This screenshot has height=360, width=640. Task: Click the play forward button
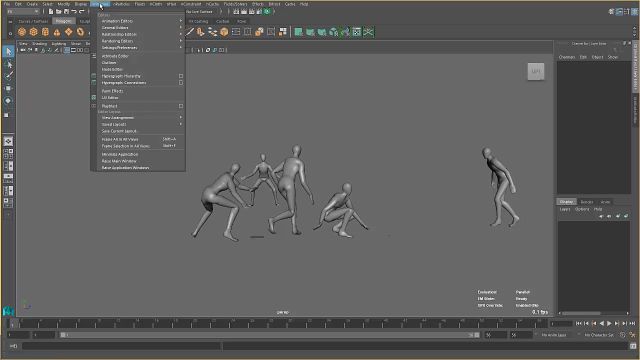click(609, 323)
